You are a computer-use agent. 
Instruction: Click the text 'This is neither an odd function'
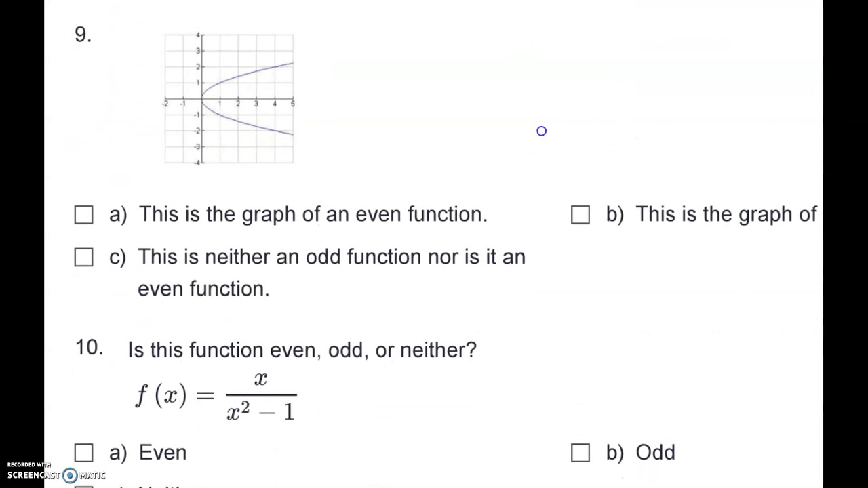coord(331,258)
